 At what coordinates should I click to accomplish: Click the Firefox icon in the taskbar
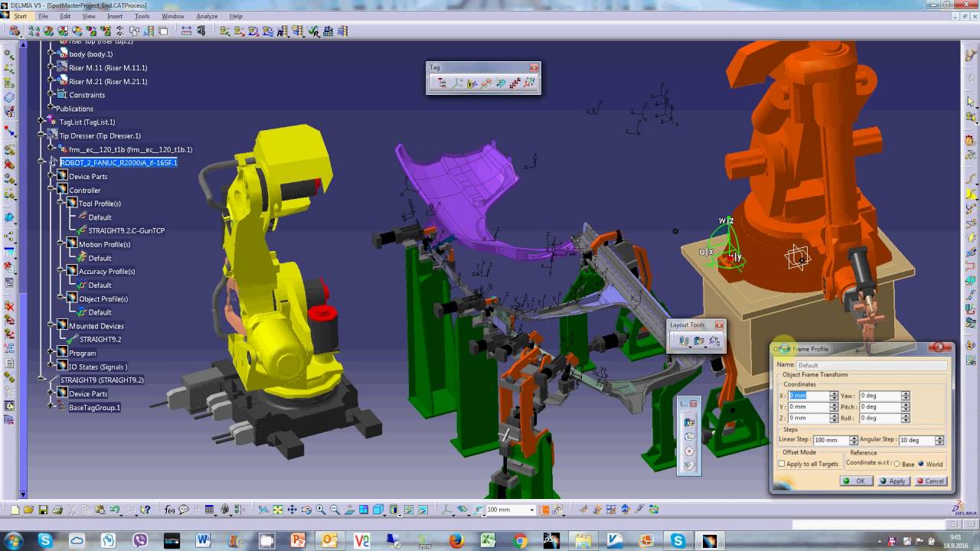coord(457,540)
